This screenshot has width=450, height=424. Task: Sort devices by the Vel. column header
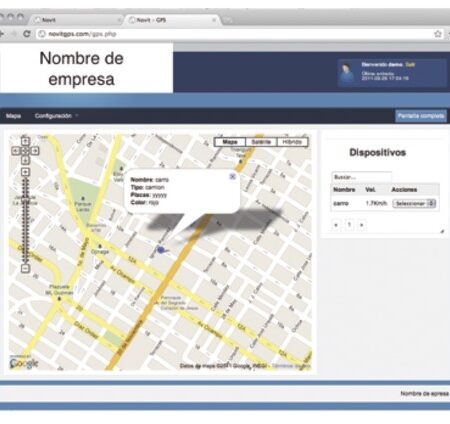(370, 190)
